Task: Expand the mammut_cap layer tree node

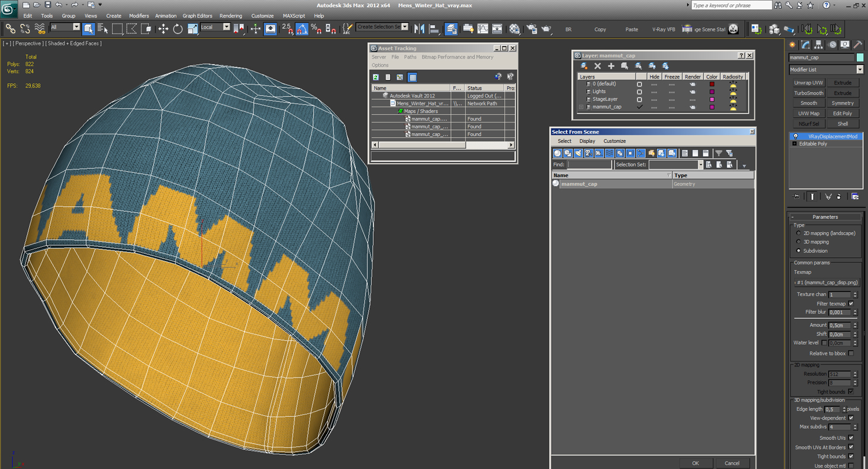Action: [x=581, y=107]
